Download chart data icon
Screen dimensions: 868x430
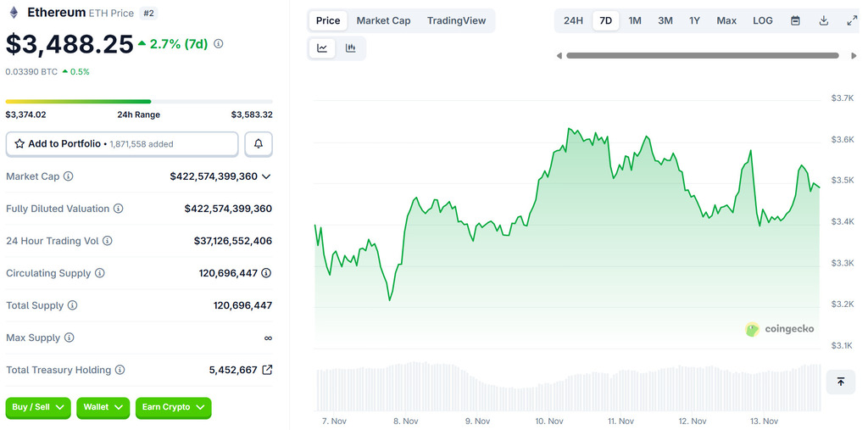point(823,20)
